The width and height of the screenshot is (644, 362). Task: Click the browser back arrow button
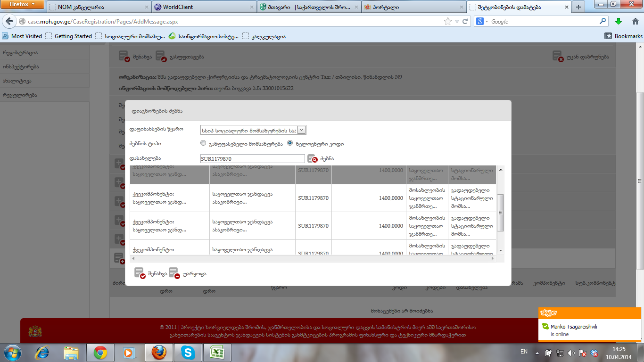click(x=9, y=22)
